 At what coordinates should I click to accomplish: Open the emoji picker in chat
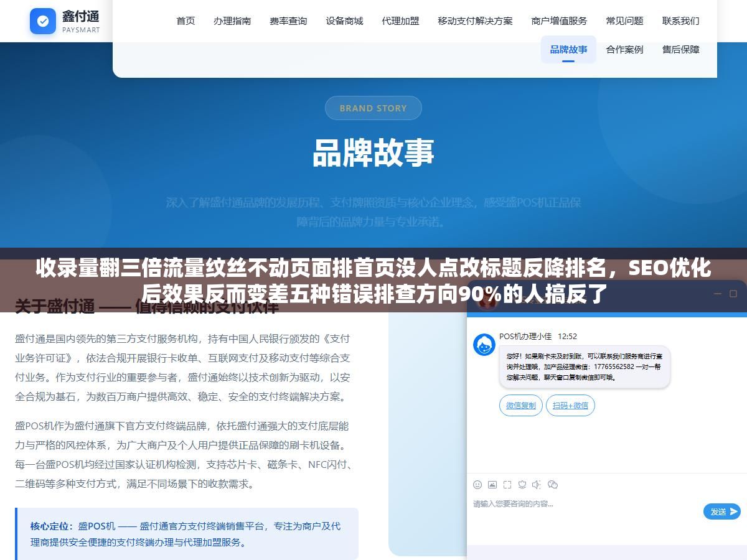(x=477, y=485)
